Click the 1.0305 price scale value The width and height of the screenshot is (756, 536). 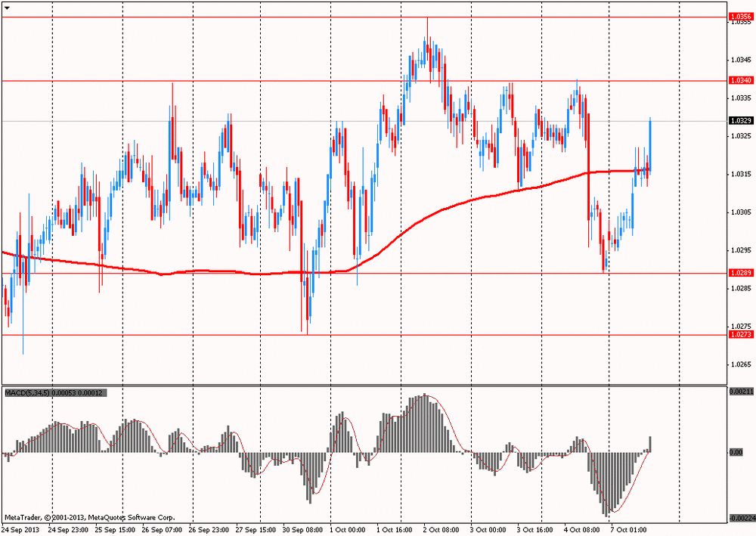tap(739, 212)
